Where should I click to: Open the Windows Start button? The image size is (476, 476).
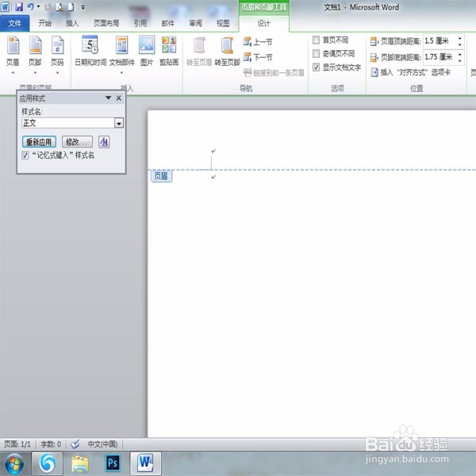click(x=13, y=464)
